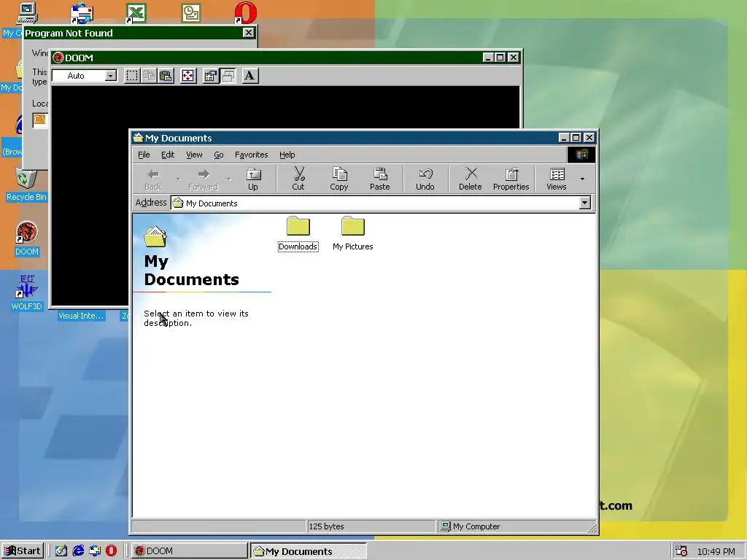747x560 pixels.
Task: Click Undo in the My Documents toolbar
Action: click(x=425, y=179)
